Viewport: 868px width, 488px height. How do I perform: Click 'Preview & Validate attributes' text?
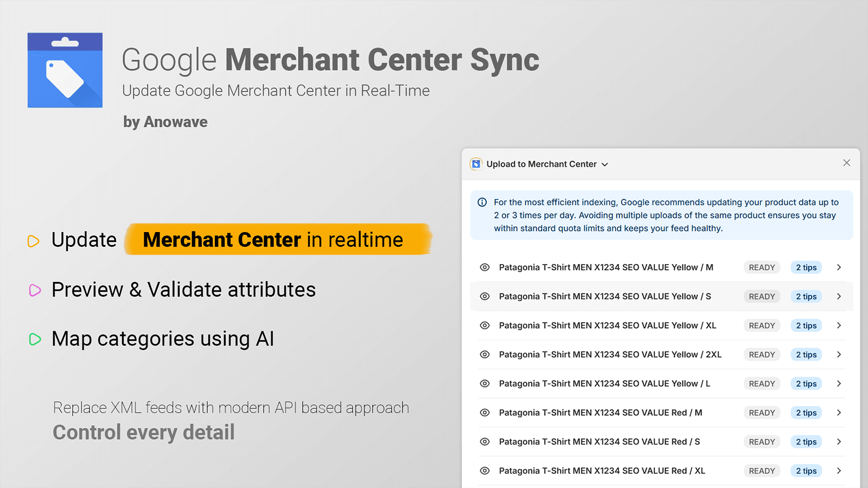183,290
